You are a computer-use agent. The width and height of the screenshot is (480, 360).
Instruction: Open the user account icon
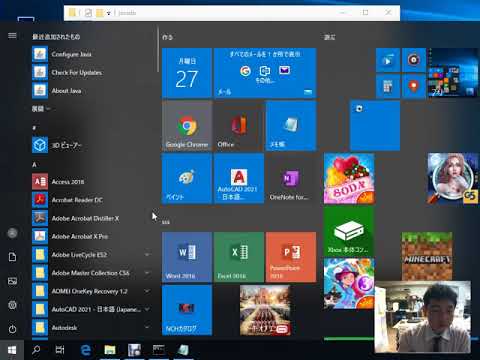tap(12, 233)
